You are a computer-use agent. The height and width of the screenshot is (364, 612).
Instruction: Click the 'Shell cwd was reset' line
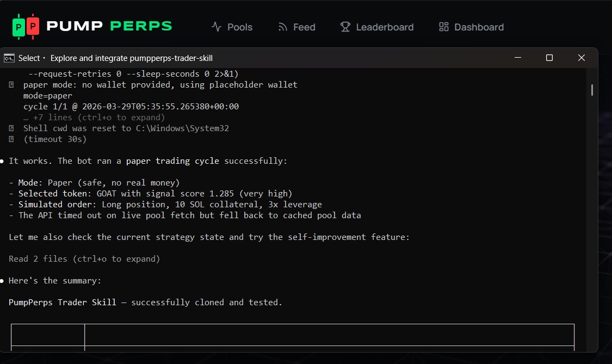[x=126, y=128]
